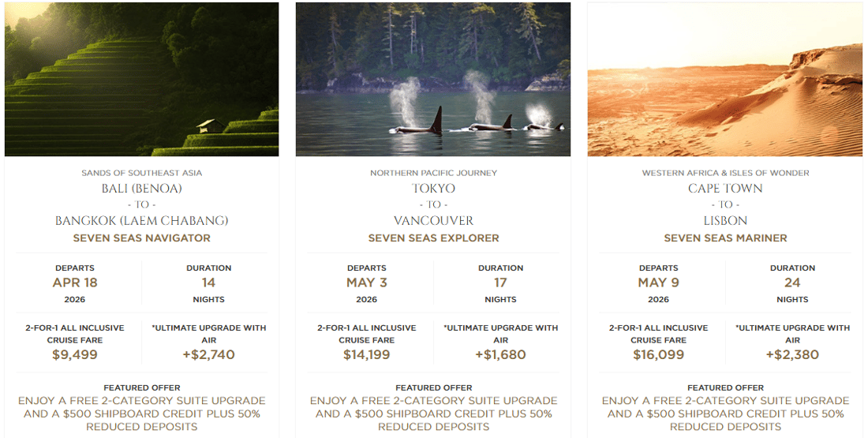Select the $9,499 cruise fare
This screenshot has width=868, height=438.
[75, 355]
